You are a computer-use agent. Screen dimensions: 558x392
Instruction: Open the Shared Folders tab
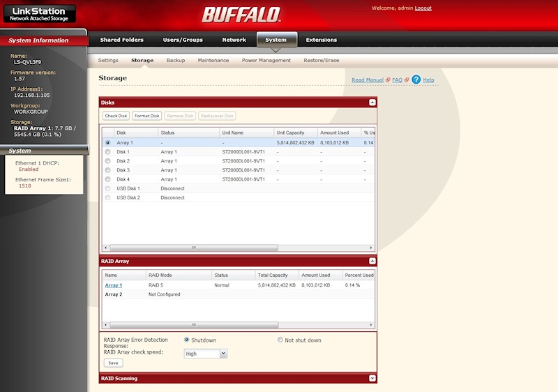121,40
